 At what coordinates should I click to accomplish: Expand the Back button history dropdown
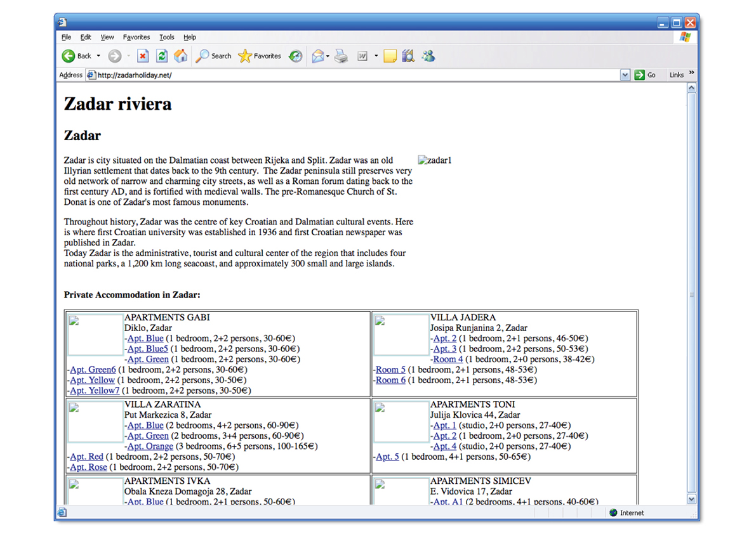[98, 56]
